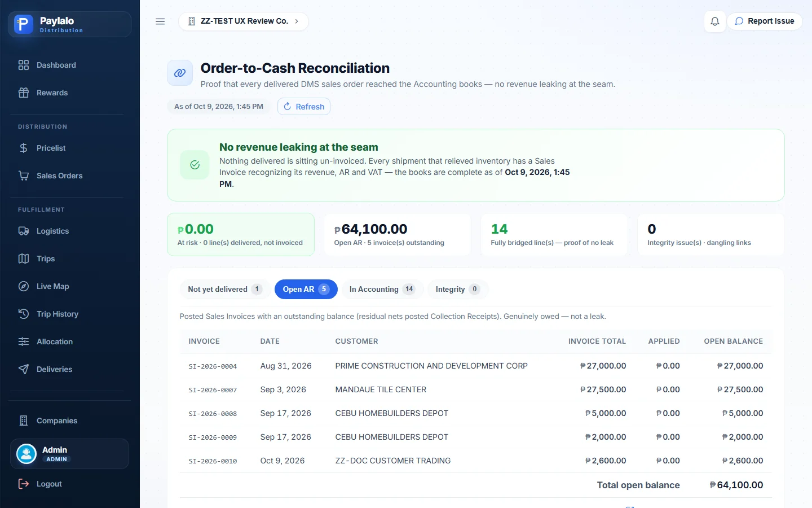Open Live Map compass icon

pyautogui.click(x=24, y=286)
